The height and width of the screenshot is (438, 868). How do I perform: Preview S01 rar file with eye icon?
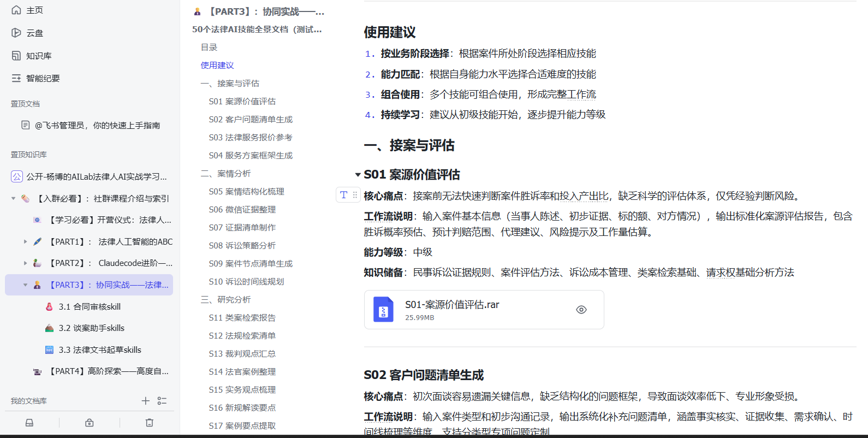[x=581, y=310]
